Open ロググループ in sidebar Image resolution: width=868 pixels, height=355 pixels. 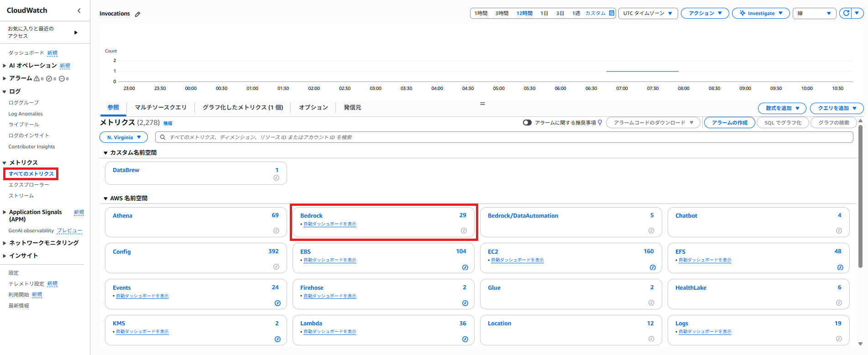(24, 103)
